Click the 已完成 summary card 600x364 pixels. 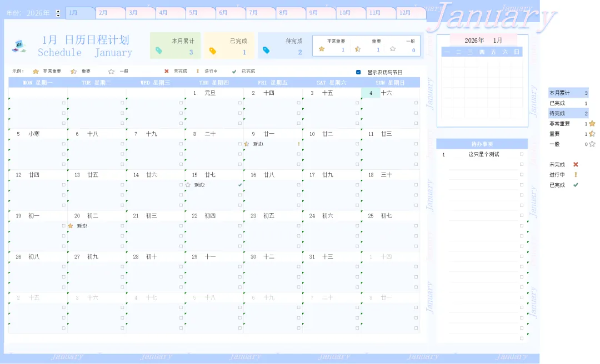click(229, 46)
